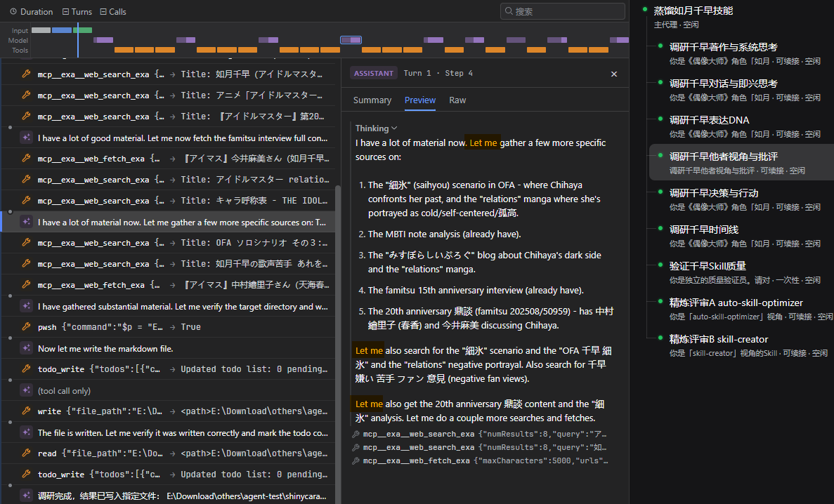Screen dimensions: 834x504
Task: Click first web_search numResults call in preview
Action: pyautogui.click(x=480, y=435)
